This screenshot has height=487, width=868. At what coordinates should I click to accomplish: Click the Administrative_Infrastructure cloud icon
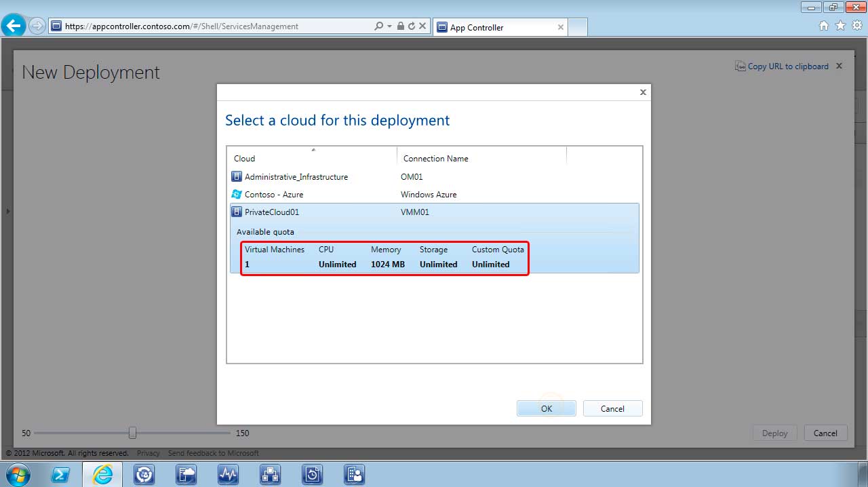pyautogui.click(x=236, y=177)
